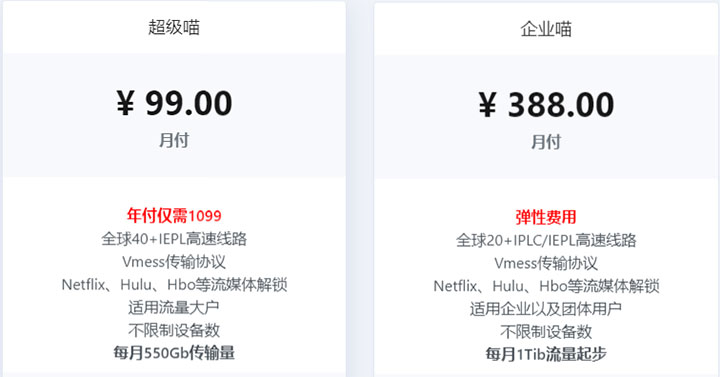
Task: Select the 超级喵 plan title
Action: tap(174, 28)
